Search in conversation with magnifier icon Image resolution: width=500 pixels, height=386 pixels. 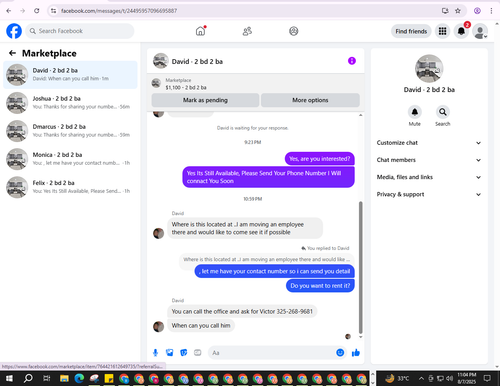pos(442,112)
